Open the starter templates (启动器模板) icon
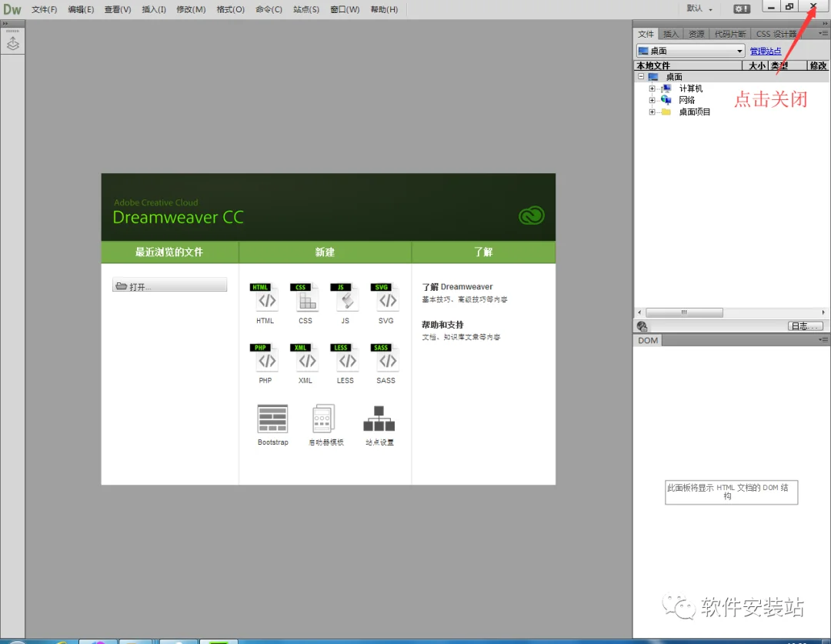Image resolution: width=831 pixels, height=644 pixels. point(326,425)
